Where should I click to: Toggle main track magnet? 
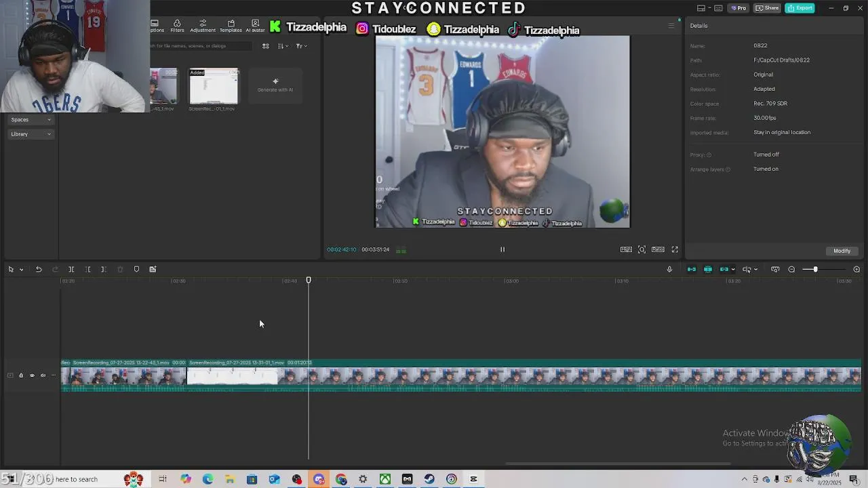click(692, 270)
